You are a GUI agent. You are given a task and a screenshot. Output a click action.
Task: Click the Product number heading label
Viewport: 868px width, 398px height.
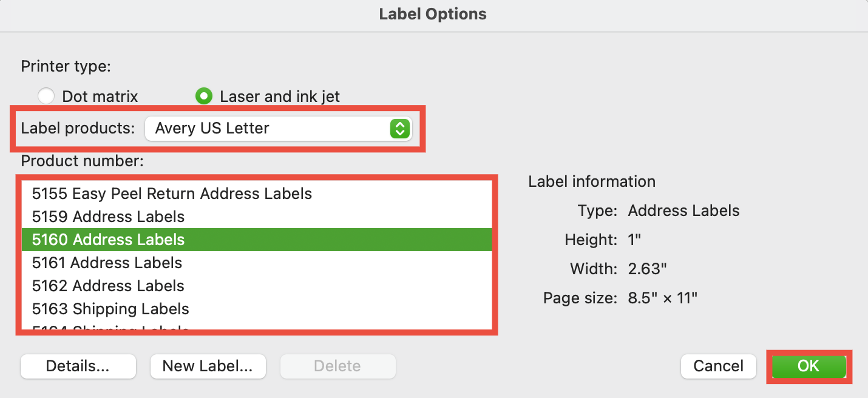tap(82, 161)
